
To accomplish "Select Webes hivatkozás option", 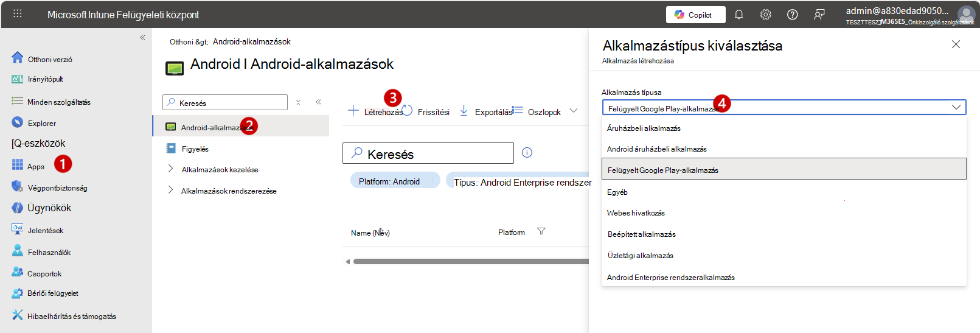I will pos(784,212).
